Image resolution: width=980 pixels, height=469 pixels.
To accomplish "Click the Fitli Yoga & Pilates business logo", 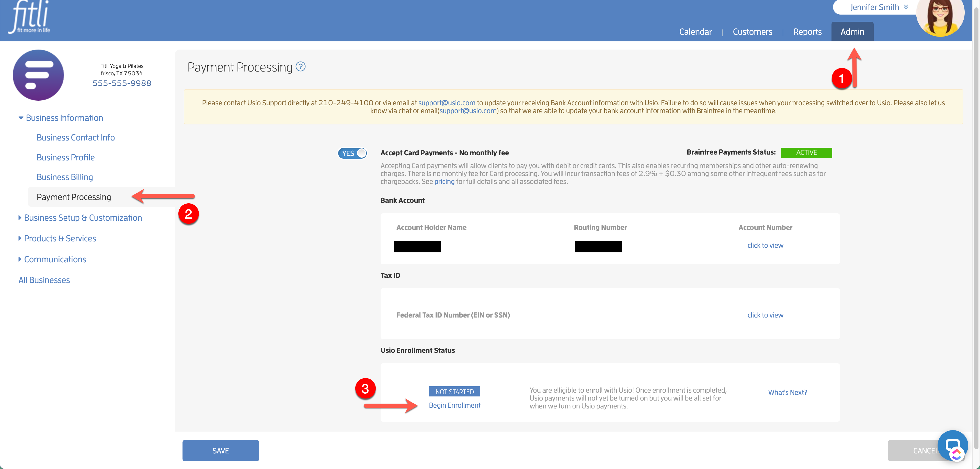I will [38, 75].
